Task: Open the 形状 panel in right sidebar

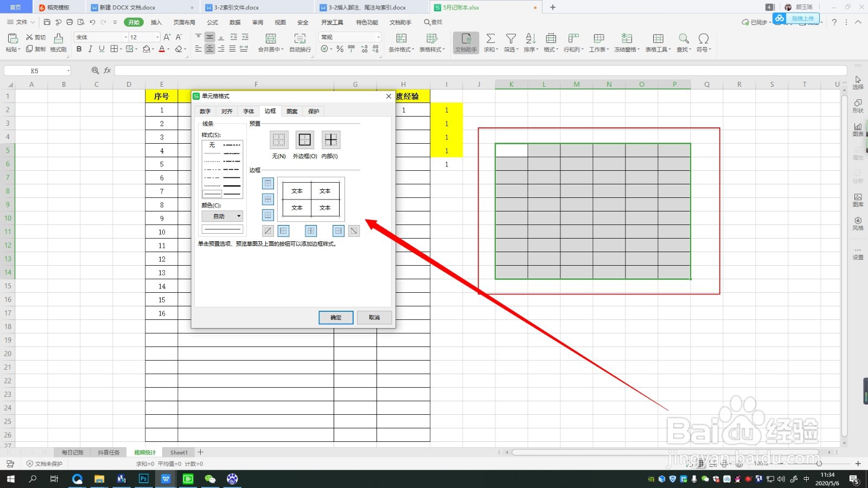Action: point(858,106)
